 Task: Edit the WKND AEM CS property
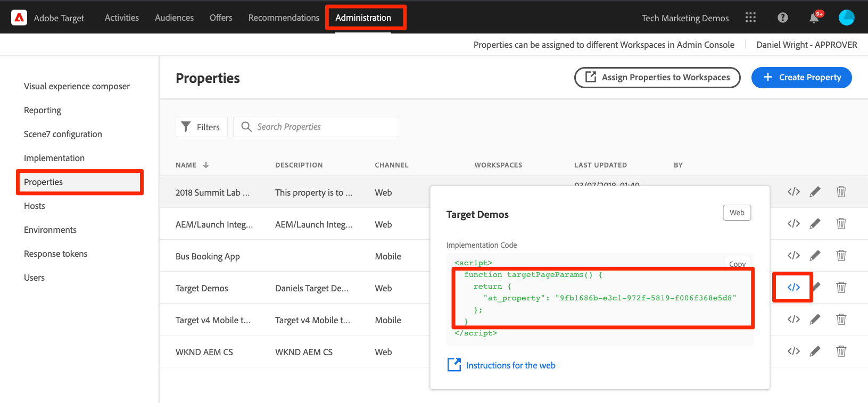click(815, 351)
